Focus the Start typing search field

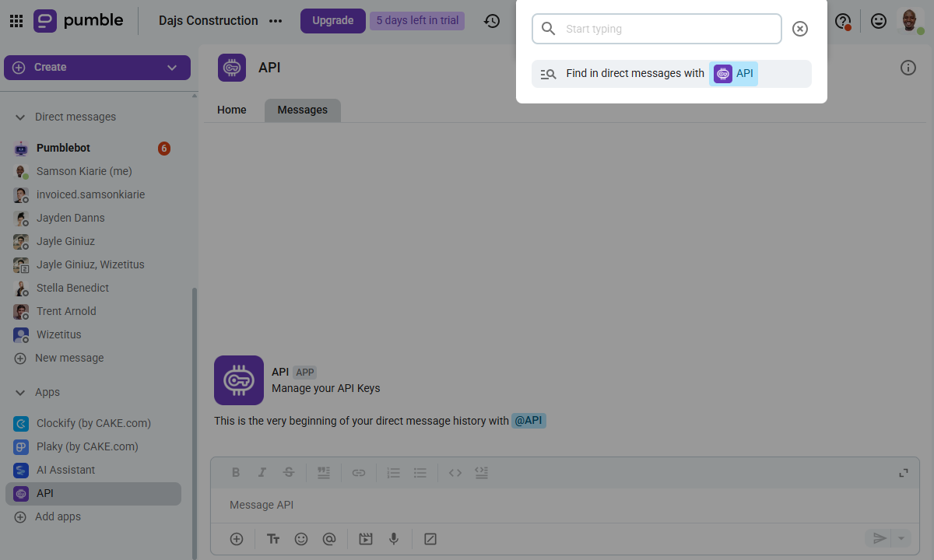point(657,29)
